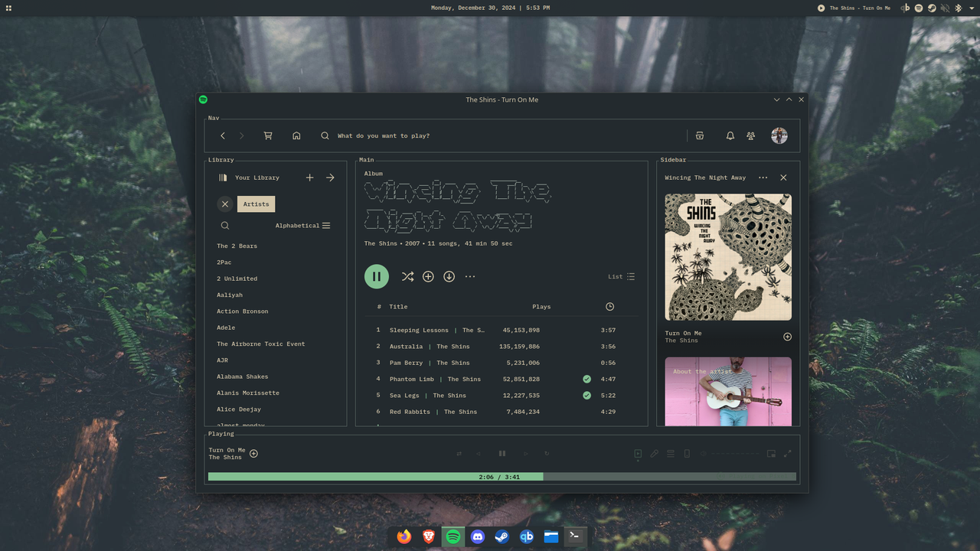Open artist The 2 Bears
Screen dimensions: 980x551
(237, 246)
